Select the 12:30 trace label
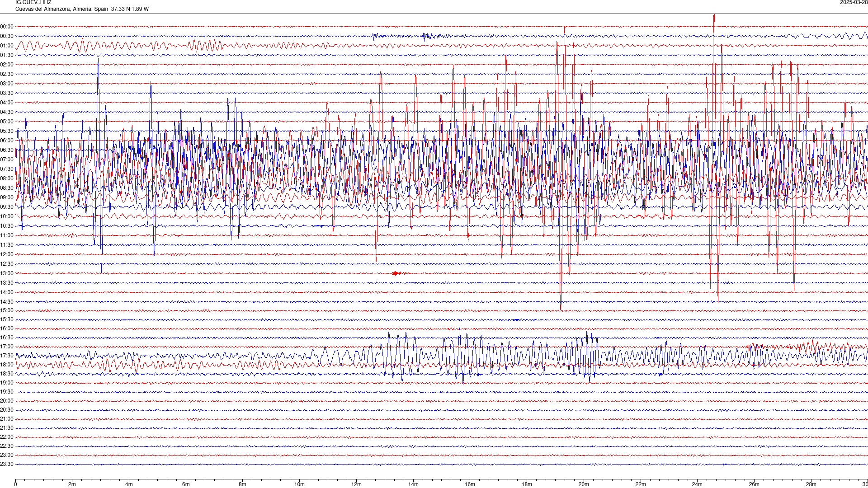This screenshot has width=868, height=488. click(7, 264)
